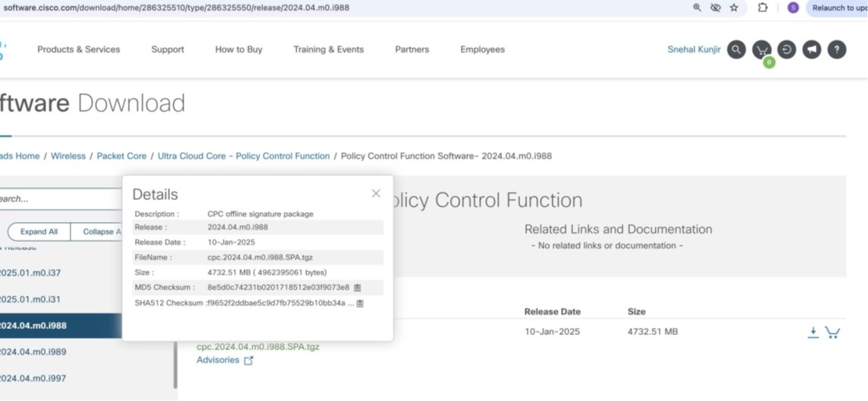Click the Expand All button
This screenshot has width=868, height=401.
[x=39, y=231]
